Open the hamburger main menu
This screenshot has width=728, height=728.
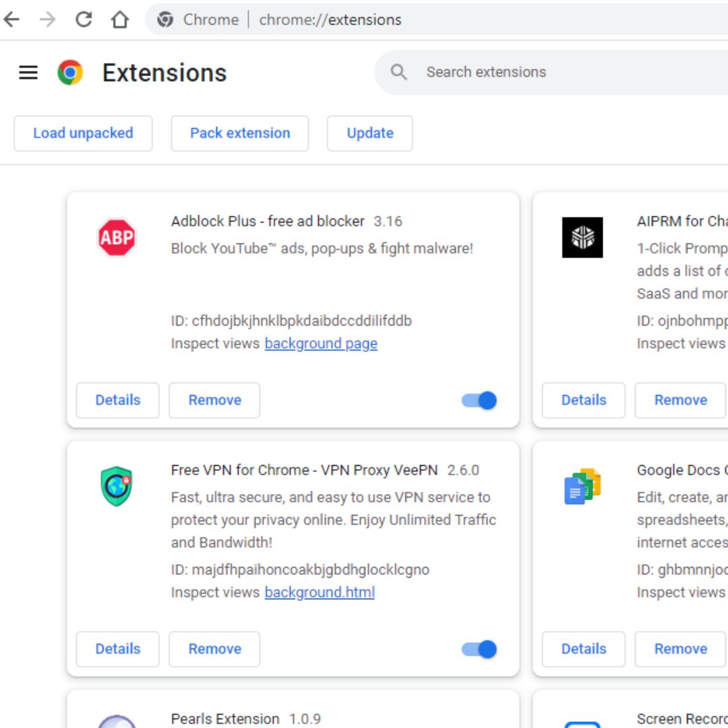(x=28, y=72)
